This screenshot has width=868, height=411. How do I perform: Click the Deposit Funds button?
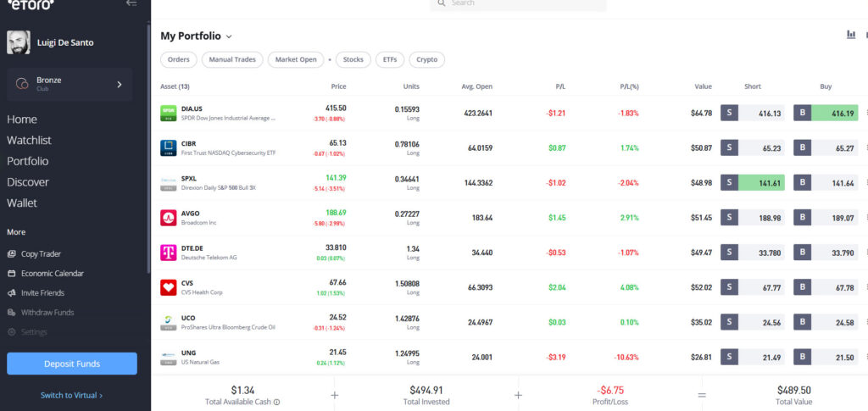(x=72, y=364)
